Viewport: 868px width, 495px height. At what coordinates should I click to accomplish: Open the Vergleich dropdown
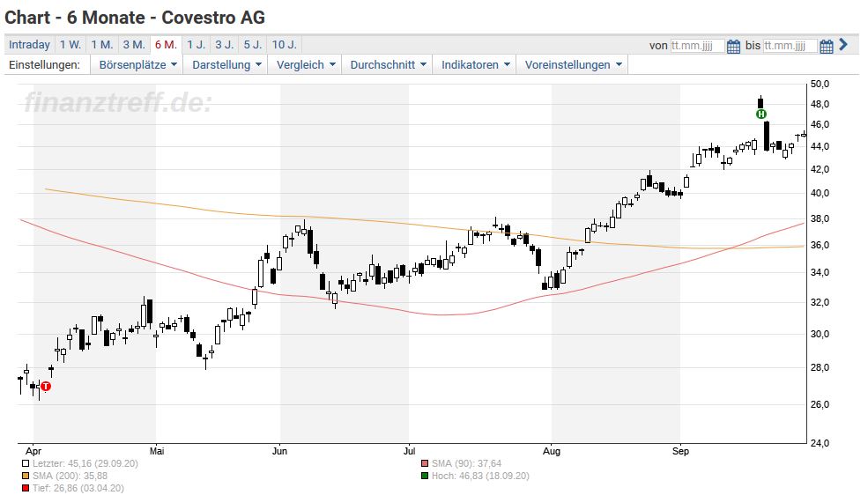click(306, 64)
